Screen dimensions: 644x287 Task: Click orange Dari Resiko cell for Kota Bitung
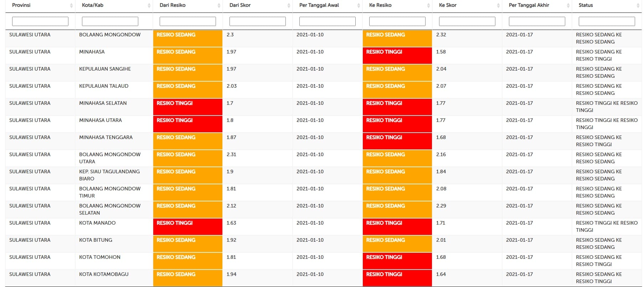(188, 244)
